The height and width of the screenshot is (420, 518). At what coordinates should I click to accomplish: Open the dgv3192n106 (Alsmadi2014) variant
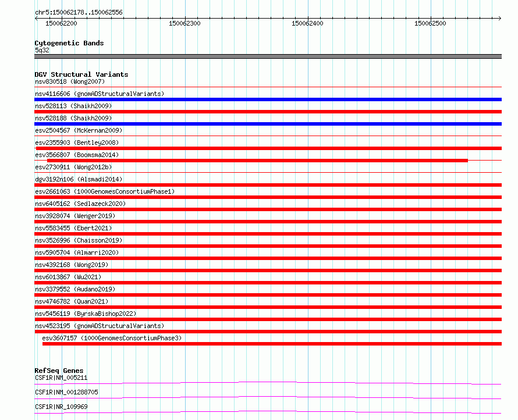[x=79, y=179]
